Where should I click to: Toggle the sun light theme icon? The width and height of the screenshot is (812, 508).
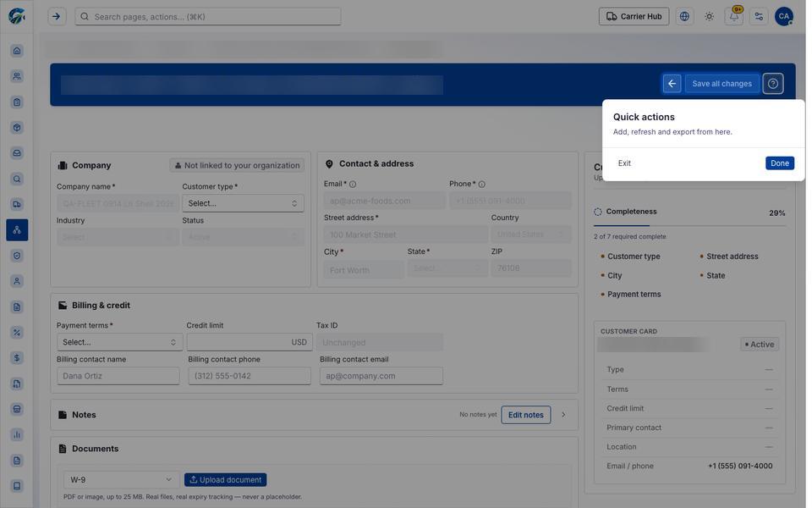[x=709, y=17]
